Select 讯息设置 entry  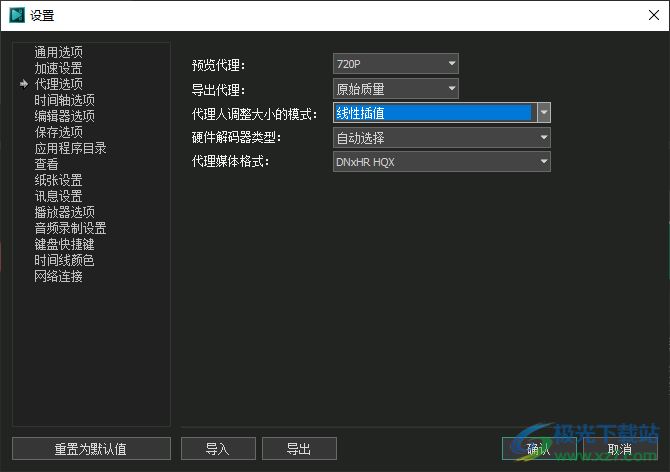pyautogui.click(x=59, y=196)
